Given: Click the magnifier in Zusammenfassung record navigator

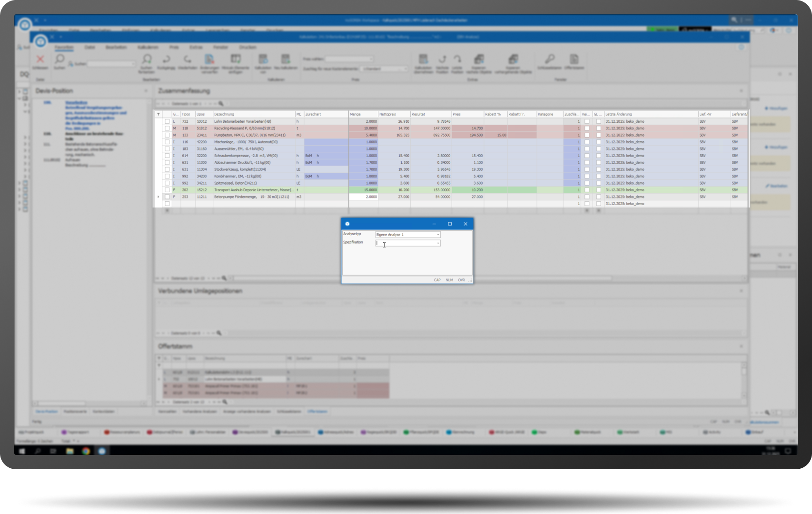Looking at the screenshot, I should (x=221, y=103).
